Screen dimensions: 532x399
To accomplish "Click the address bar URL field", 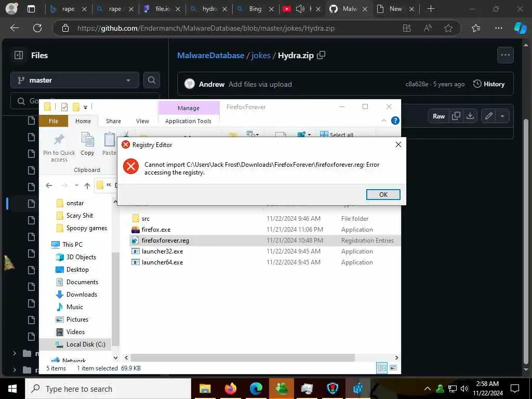I will pyautogui.click(x=206, y=28).
